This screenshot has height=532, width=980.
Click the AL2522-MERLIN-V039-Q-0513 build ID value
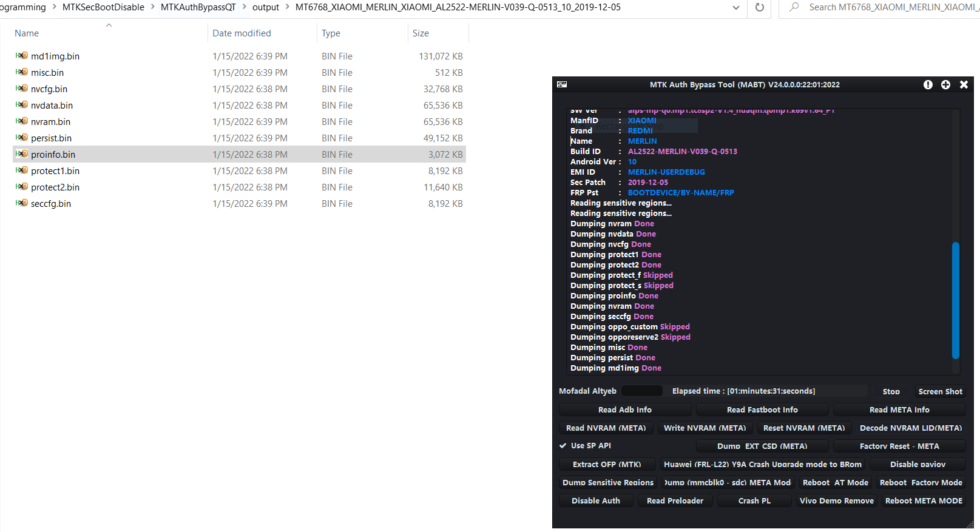point(683,152)
